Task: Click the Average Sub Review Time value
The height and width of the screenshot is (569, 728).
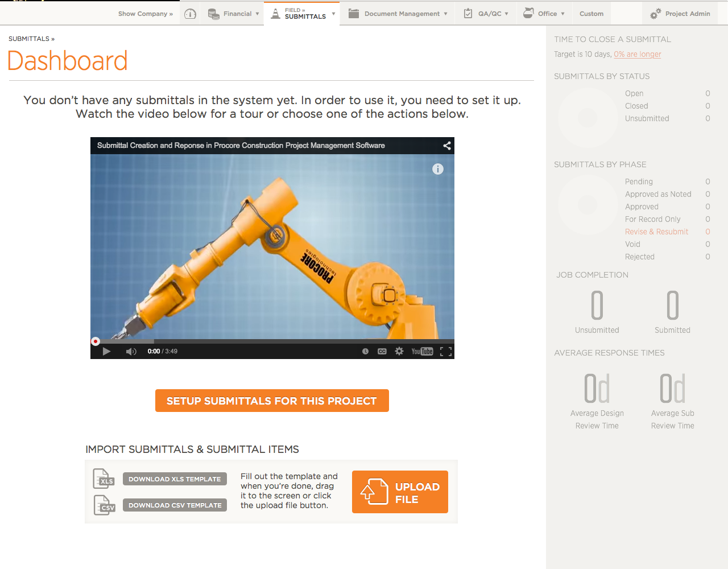Action: point(673,388)
